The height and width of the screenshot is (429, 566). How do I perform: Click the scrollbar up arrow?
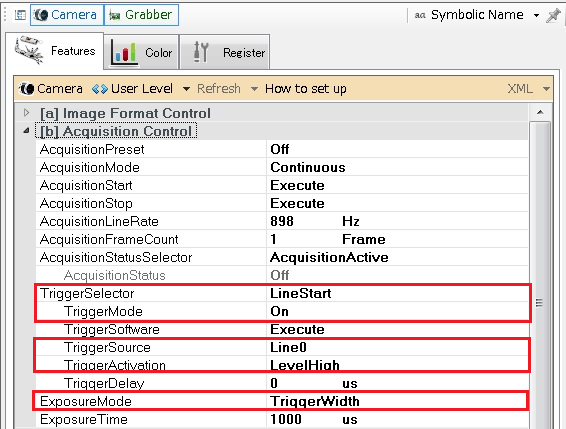(540, 112)
